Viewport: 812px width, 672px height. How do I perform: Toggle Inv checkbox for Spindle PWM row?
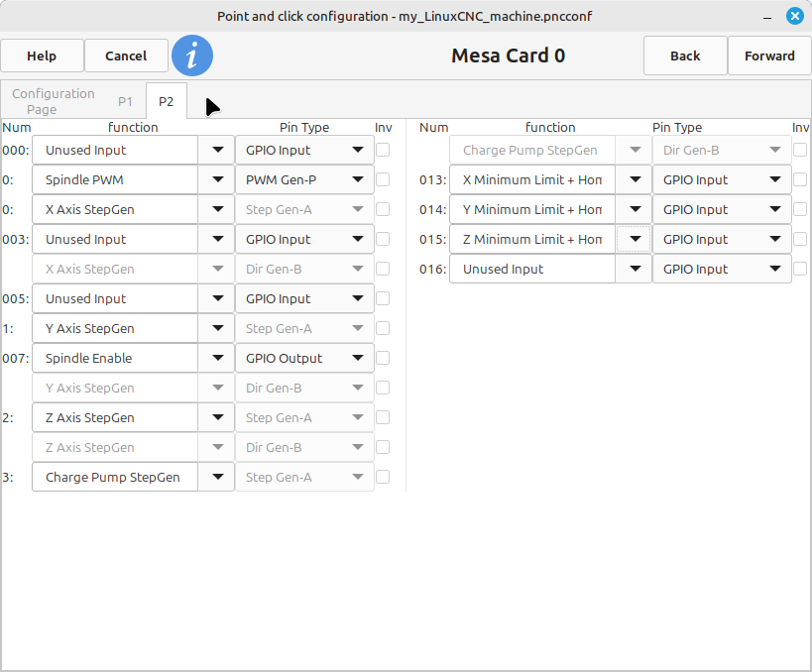(383, 179)
